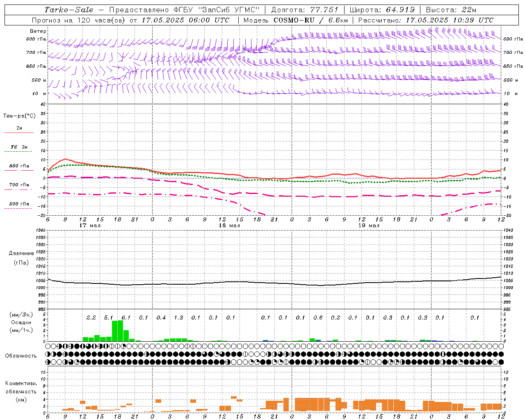
Task: Click the 6.1 precipitation amount value
Action: (x=126, y=317)
